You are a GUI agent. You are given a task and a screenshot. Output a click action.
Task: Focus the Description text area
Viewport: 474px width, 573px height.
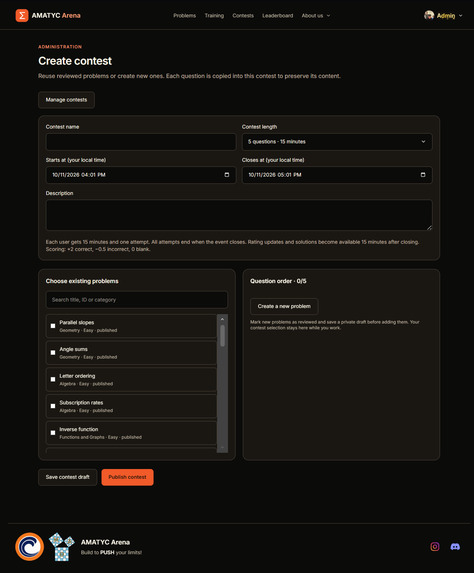(239, 215)
